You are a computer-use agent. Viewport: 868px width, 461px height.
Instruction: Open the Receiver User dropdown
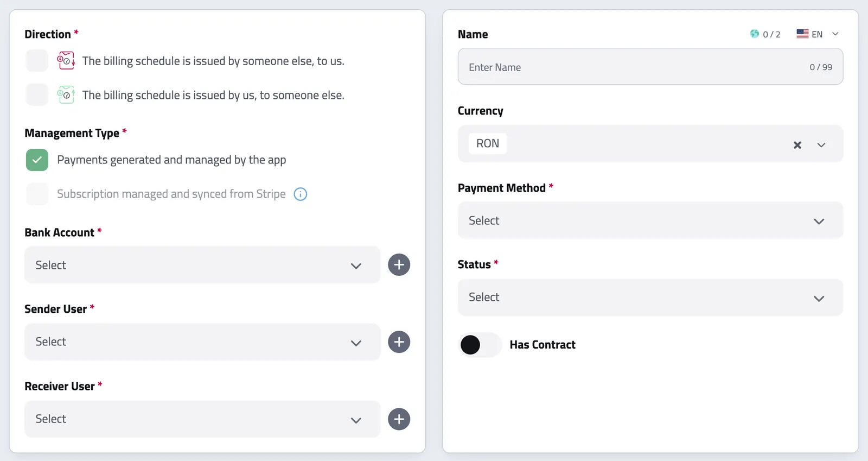(x=202, y=419)
